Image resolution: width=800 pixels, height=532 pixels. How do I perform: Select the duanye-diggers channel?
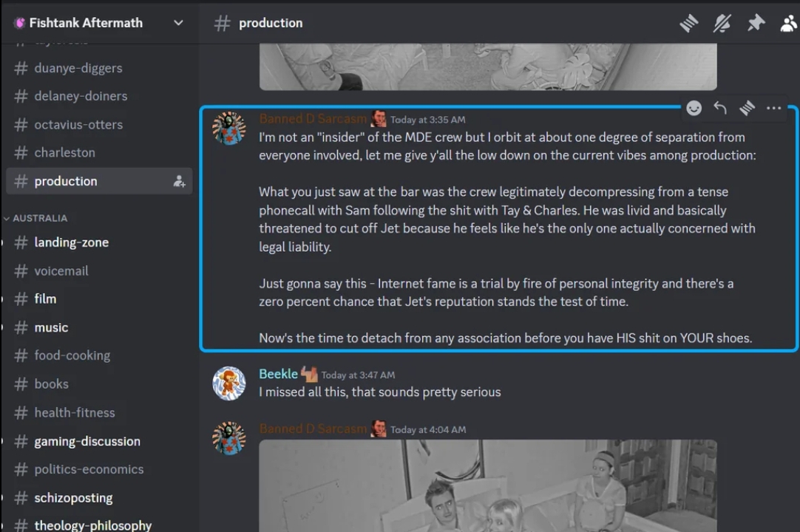[99, 68]
